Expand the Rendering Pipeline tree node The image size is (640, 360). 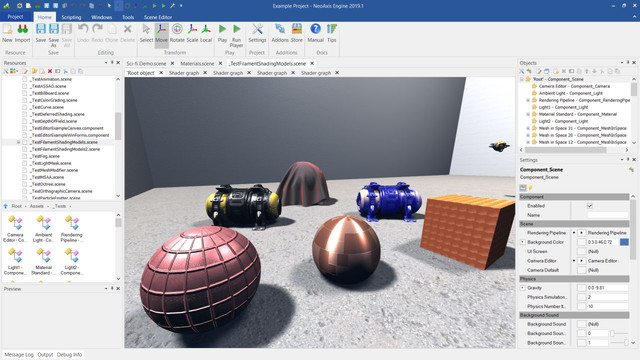click(x=528, y=100)
